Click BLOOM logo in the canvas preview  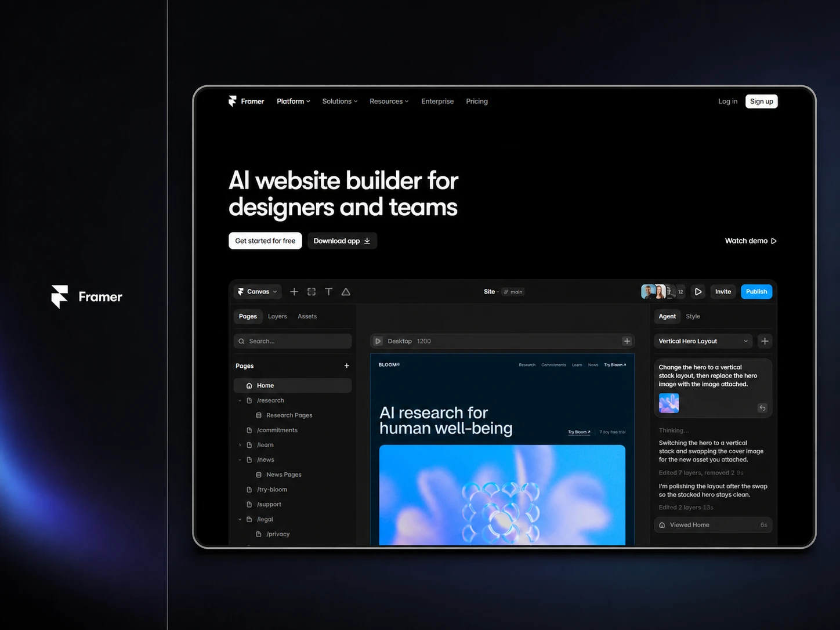(x=389, y=365)
